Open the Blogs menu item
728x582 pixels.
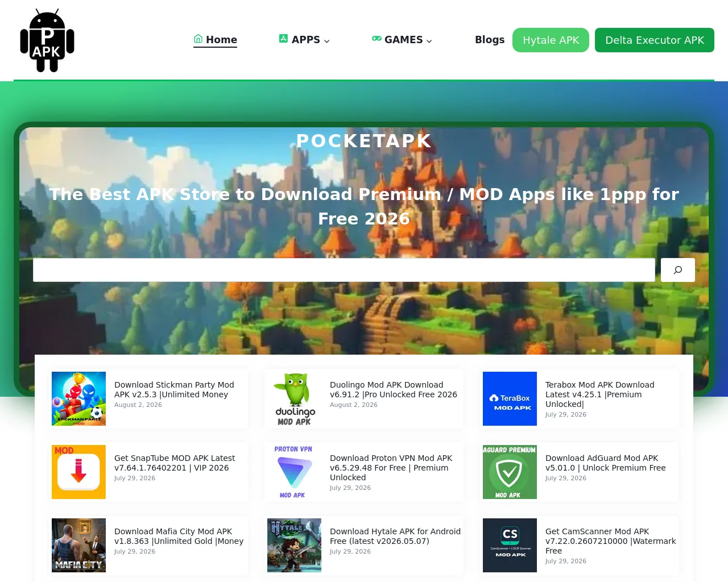[490, 40]
